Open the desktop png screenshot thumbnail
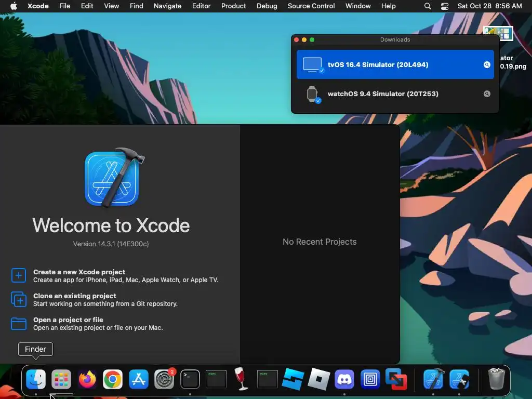Screen dimensions: 532x399 coord(498,33)
